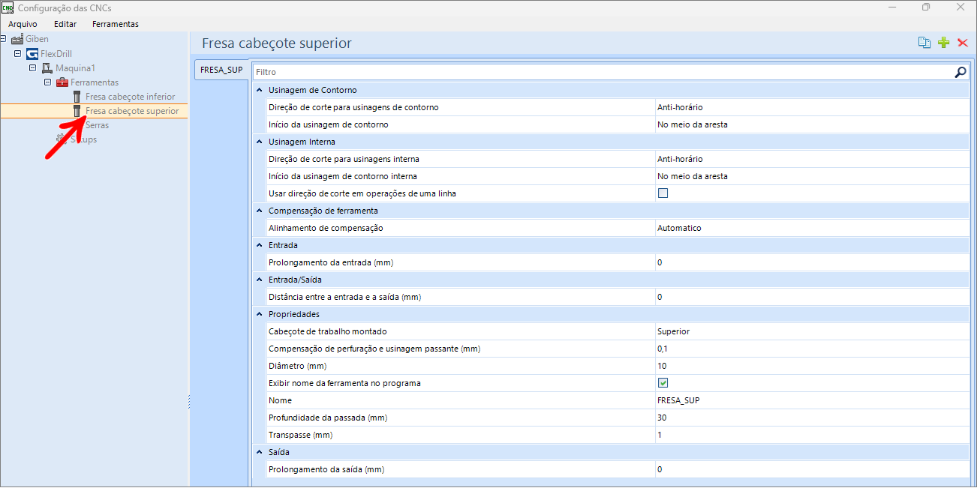The image size is (980, 488).
Task: Click the FlexDrill logo icon in tree
Action: 32,54
